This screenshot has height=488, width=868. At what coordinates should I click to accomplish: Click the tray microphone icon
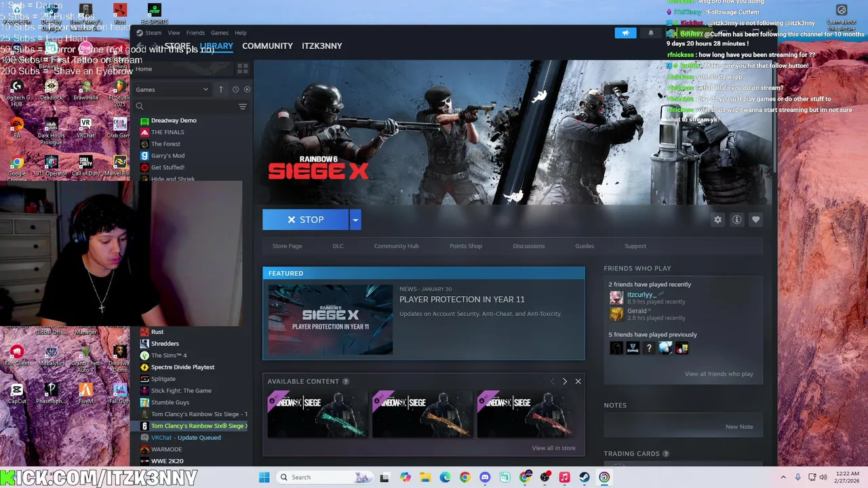(797, 477)
